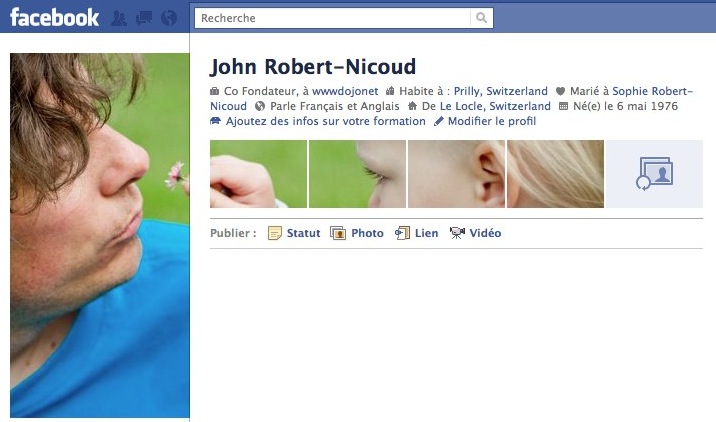Click the magnifying glass search button
Viewport: 716px width, 422px height.
tap(482, 18)
